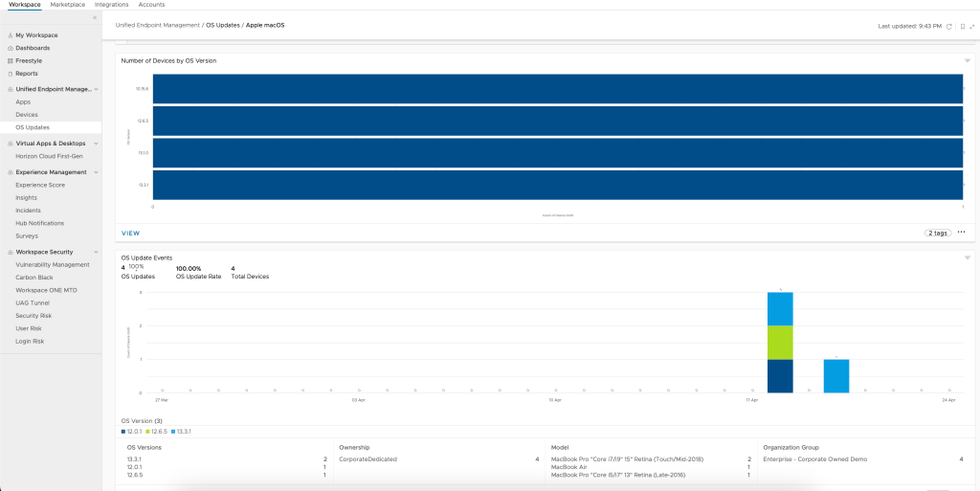Click the My Workspace person icon
This screenshot has height=491, width=980.
click(10, 34)
